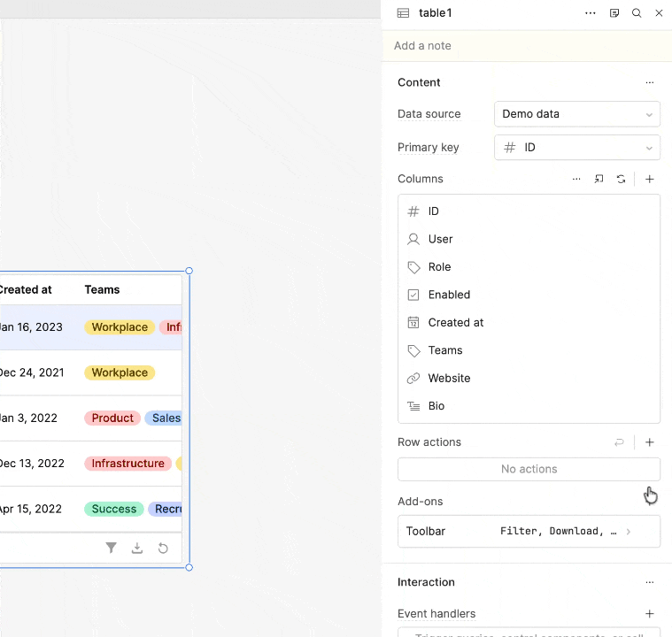Open the Content section options menu
The height and width of the screenshot is (637, 672).
(x=650, y=82)
